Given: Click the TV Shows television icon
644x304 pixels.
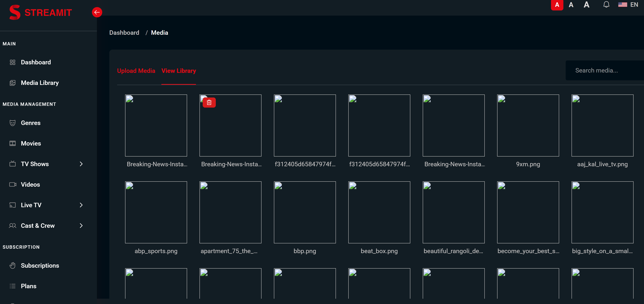Looking at the screenshot, I should pyautogui.click(x=13, y=164).
